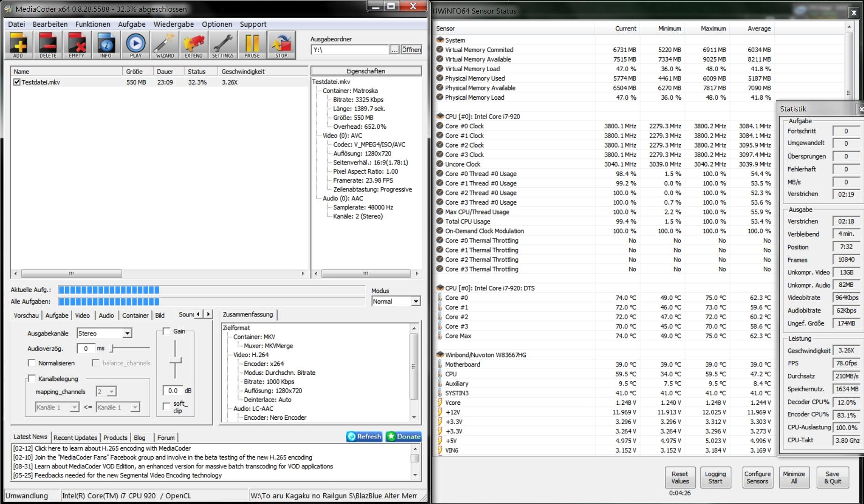This screenshot has width=864, height=504.
Task: Click the Donate button
Action: tap(403, 437)
